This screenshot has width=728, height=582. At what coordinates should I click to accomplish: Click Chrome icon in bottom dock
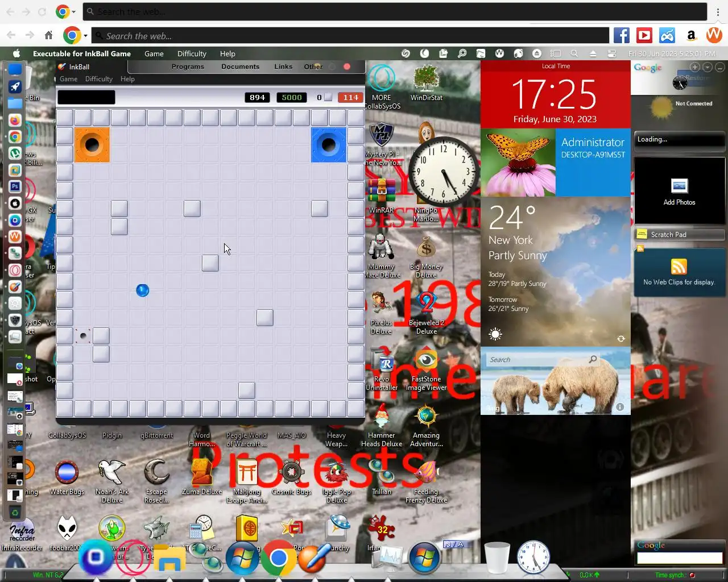tap(278, 558)
